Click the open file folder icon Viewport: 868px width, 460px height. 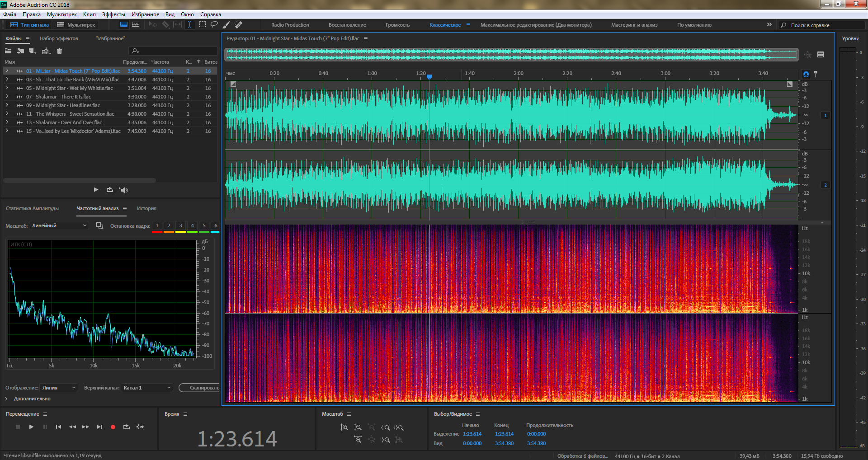[8, 51]
